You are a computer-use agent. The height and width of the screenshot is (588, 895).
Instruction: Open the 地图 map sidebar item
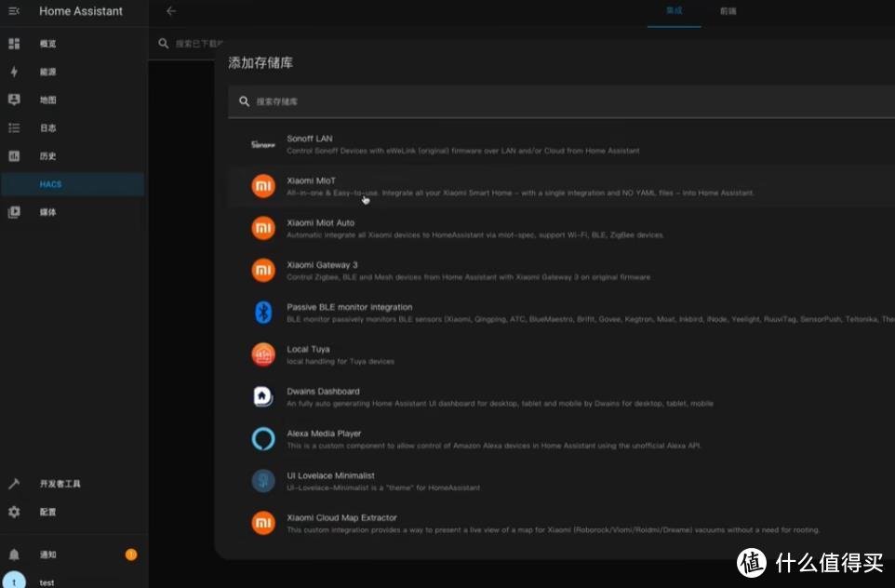coord(47,100)
